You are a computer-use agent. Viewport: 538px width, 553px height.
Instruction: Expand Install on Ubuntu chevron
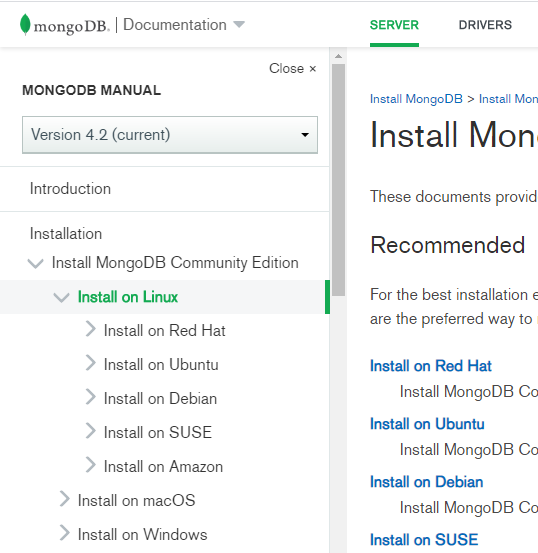91,363
